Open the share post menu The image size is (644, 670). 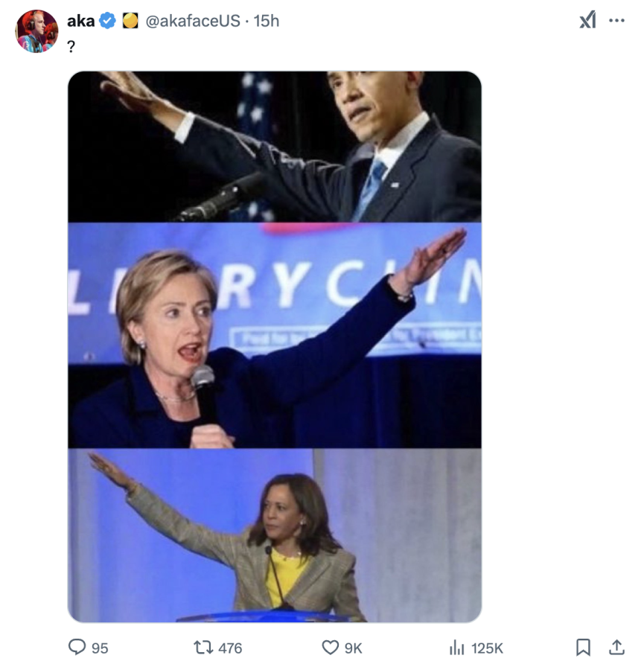pyautogui.click(x=616, y=648)
